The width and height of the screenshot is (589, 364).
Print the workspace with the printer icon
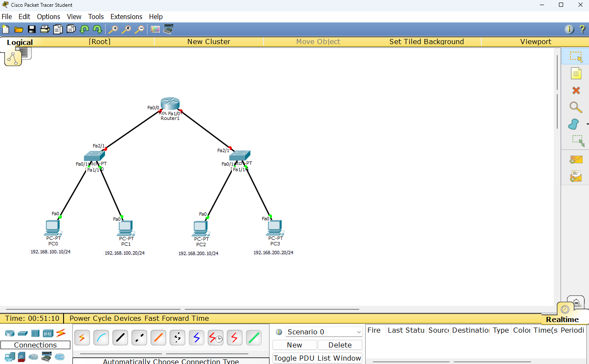tap(45, 29)
